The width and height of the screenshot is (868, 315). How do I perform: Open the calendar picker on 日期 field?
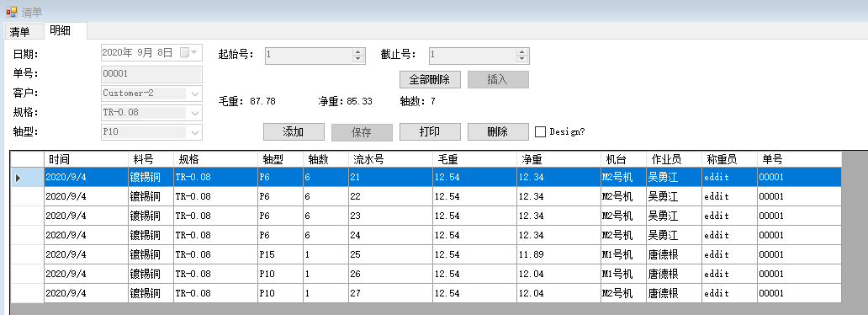(185, 53)
